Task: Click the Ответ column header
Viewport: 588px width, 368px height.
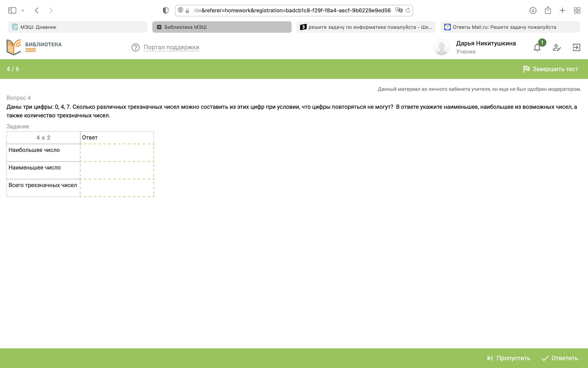Action: [117, 138]
